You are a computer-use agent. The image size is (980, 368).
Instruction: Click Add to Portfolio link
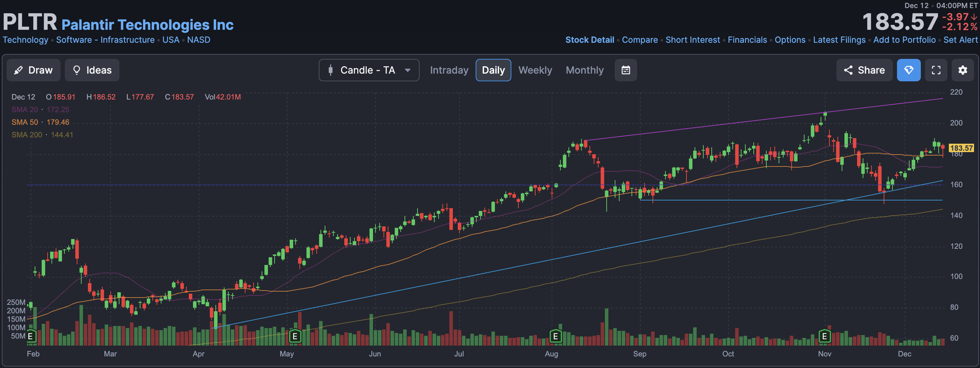coord(904,40)
